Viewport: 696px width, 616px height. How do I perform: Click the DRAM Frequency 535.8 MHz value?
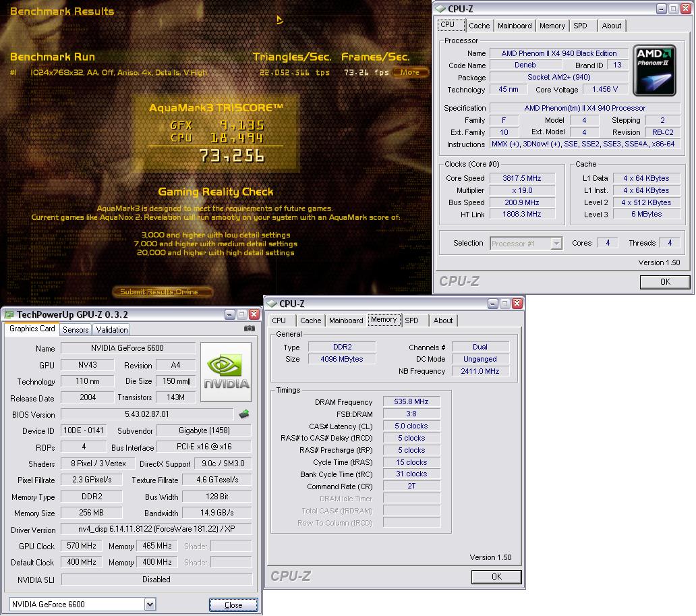pyautogui.click(x=411, y=401)
